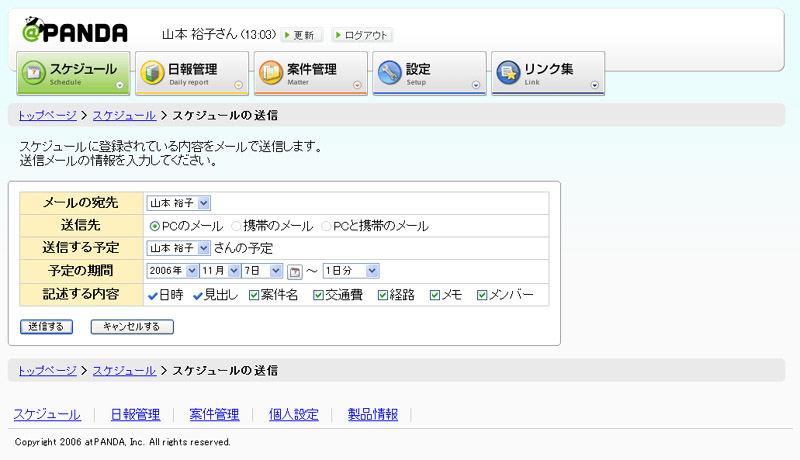Toggle the メモ checkbox
Image resolution: width=800 pixels, height=460 pixels.
point(435,295)
